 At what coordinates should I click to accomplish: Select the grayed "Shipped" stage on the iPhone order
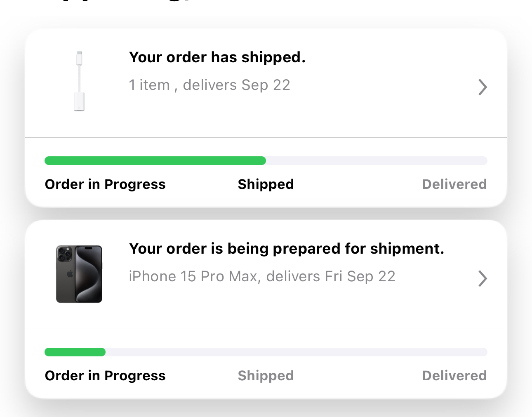pos(266,376)
